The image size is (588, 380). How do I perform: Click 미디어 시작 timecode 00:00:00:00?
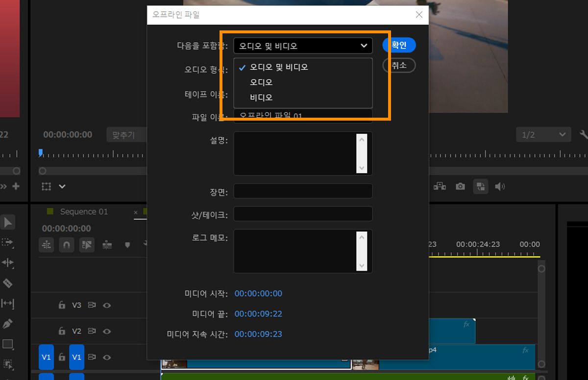258,293
